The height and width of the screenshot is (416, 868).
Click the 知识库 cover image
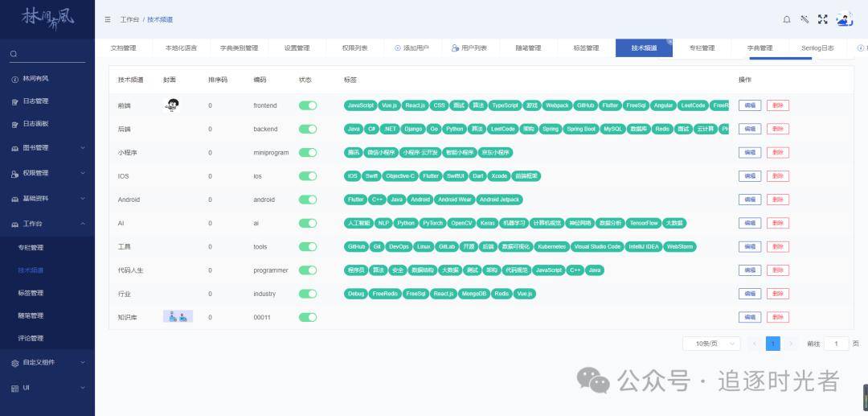coord(178,317)
